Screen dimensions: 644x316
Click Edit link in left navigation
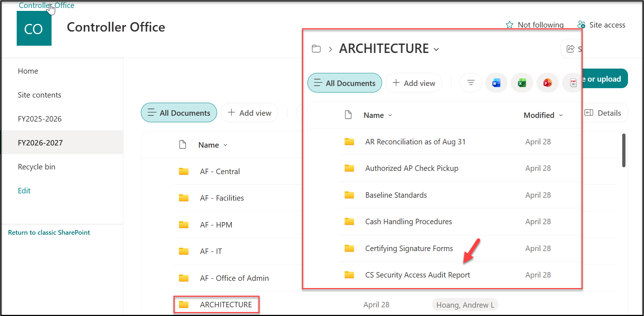24,191
